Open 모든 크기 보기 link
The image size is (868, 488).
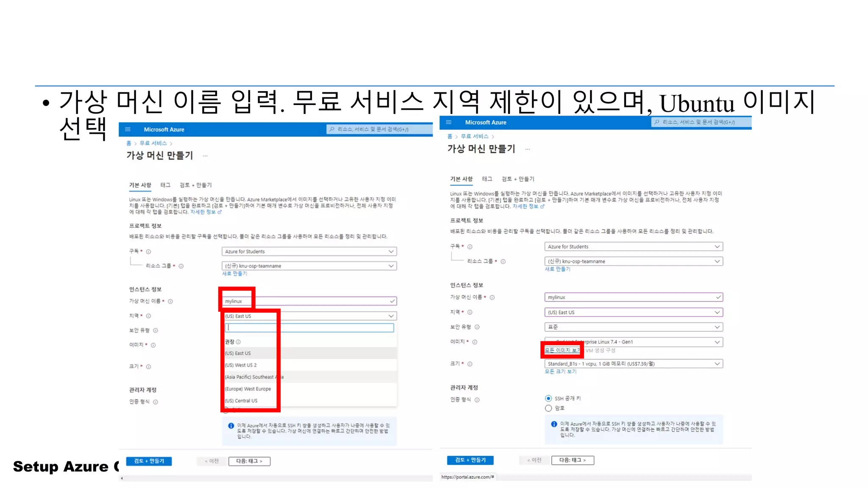(x=560, y=372)
